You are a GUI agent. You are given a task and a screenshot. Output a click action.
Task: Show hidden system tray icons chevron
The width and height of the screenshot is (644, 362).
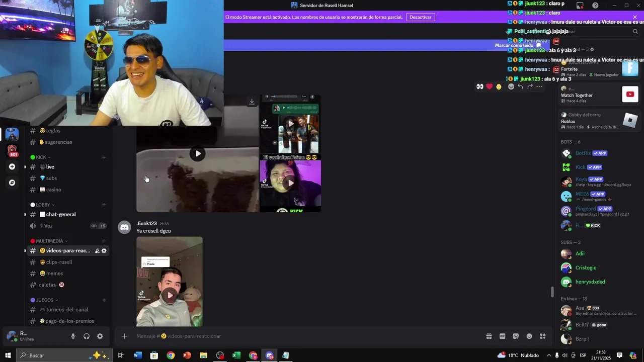coord(549,355)
